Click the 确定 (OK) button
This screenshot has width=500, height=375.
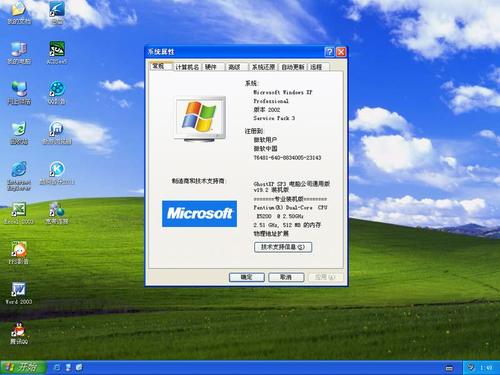tap(247, 277)
